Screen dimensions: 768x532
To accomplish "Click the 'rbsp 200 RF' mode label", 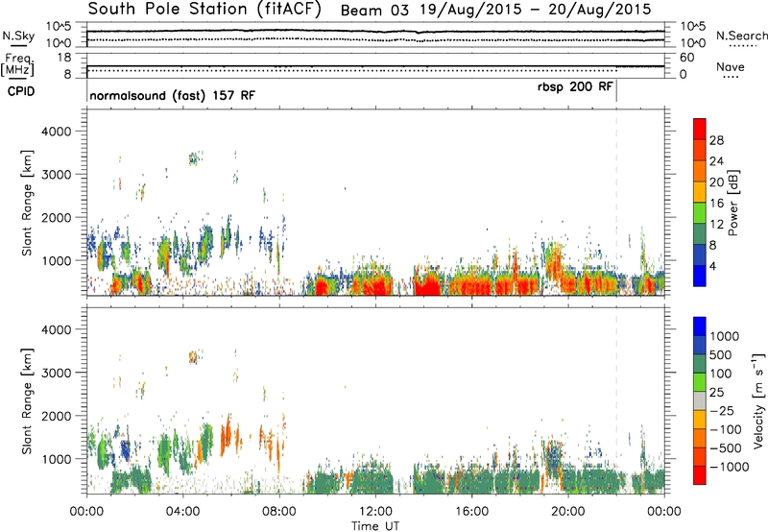I will coord(575,86).
